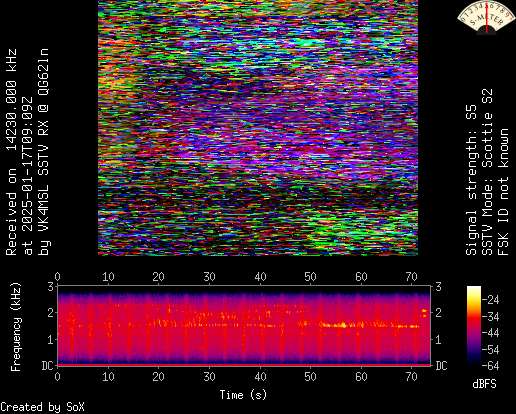Click the 'dBFS' unit label
The image size is (516, 414).
[484, 384]
